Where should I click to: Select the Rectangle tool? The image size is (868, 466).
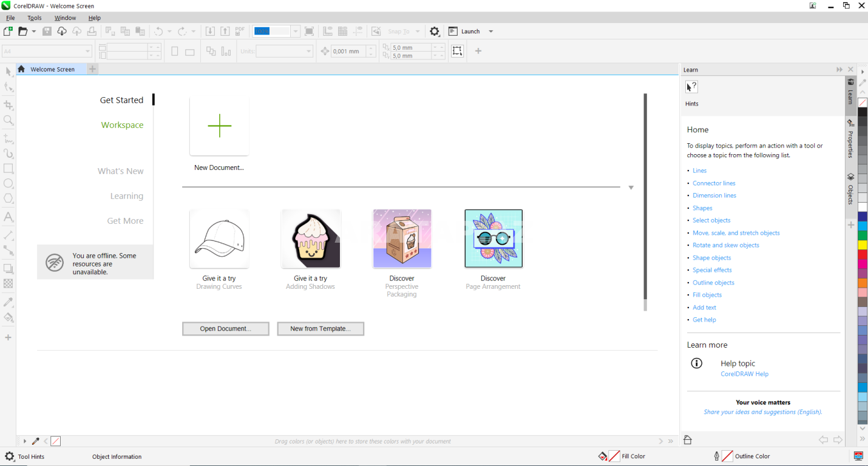coord(8,169)
